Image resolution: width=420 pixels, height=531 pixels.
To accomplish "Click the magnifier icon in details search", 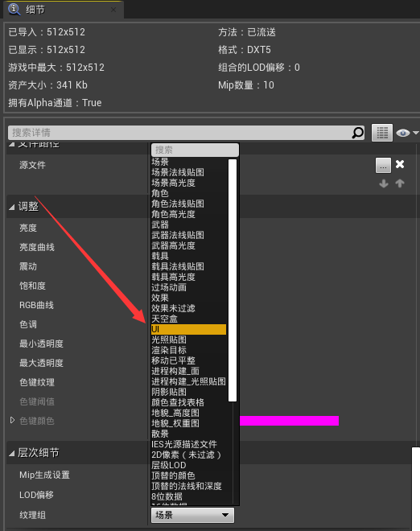I will (358, 133).
